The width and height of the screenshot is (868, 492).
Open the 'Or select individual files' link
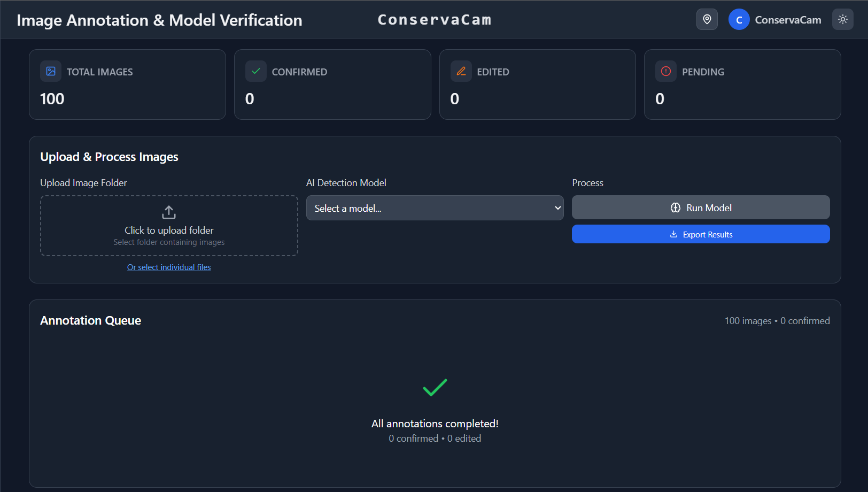tap(169, 267)
